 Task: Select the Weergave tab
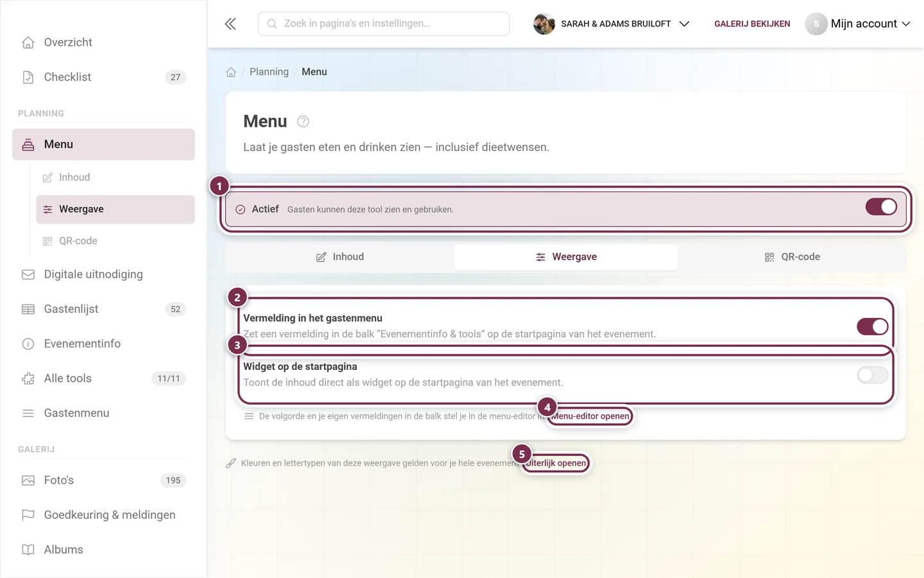tap(566, 257)
